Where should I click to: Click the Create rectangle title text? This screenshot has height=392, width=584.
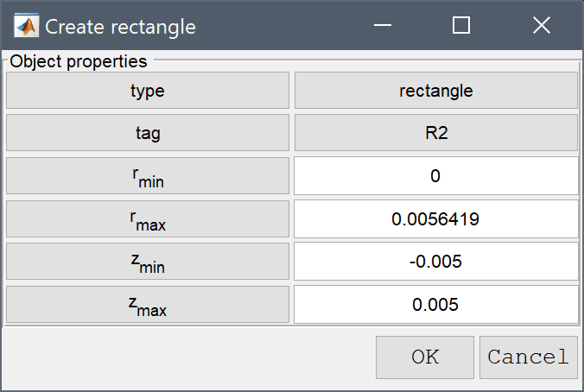pyautogui.click(x=120, y=27)
